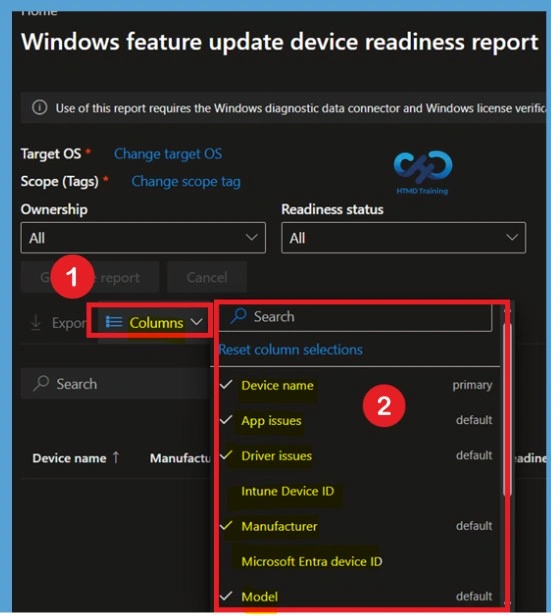
Task: Click the Export download arrow icon
Action: coord(36,323)
